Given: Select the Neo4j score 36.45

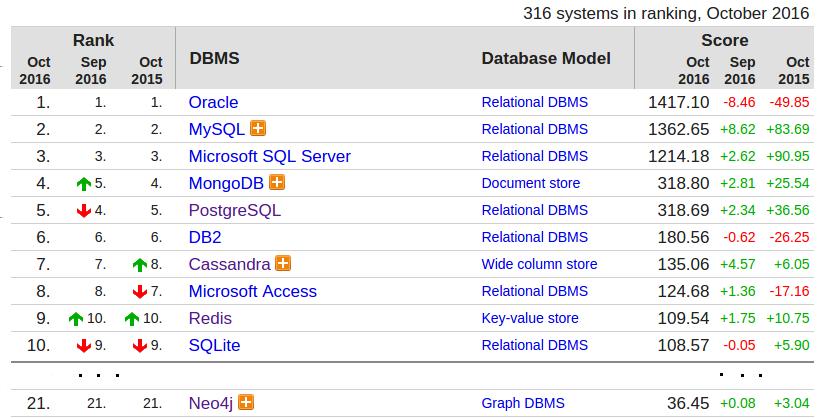Looking at the screenshot, I should point(688,403).
